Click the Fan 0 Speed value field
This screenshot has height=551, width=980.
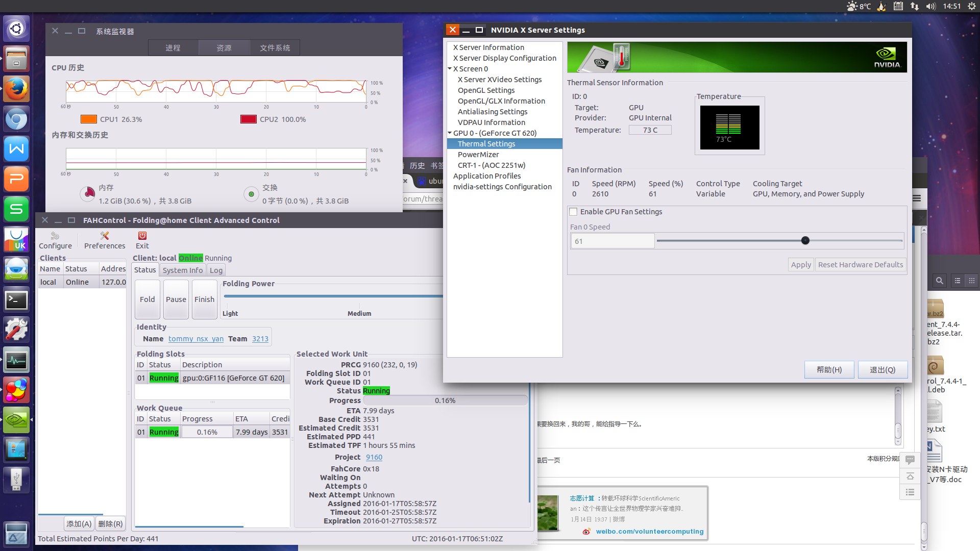click(x=612, y=241)
